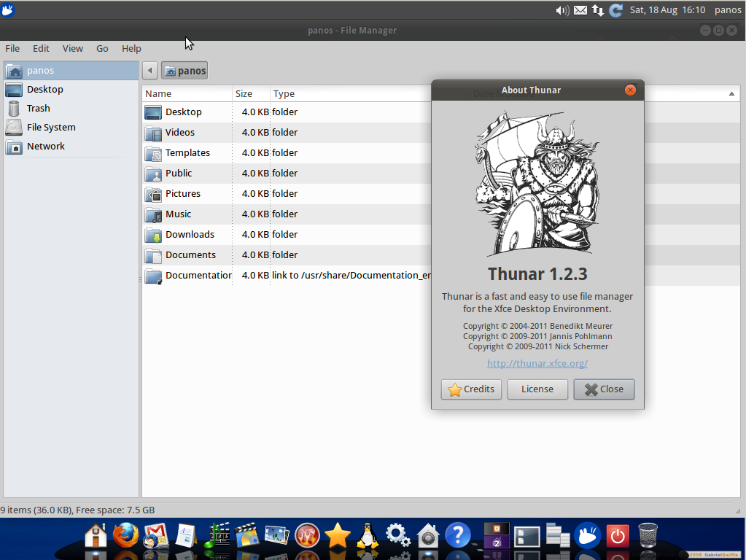Click the show desktop window dock icon
This screenshot has height=560, width=746.
click(x=527, y=537)
